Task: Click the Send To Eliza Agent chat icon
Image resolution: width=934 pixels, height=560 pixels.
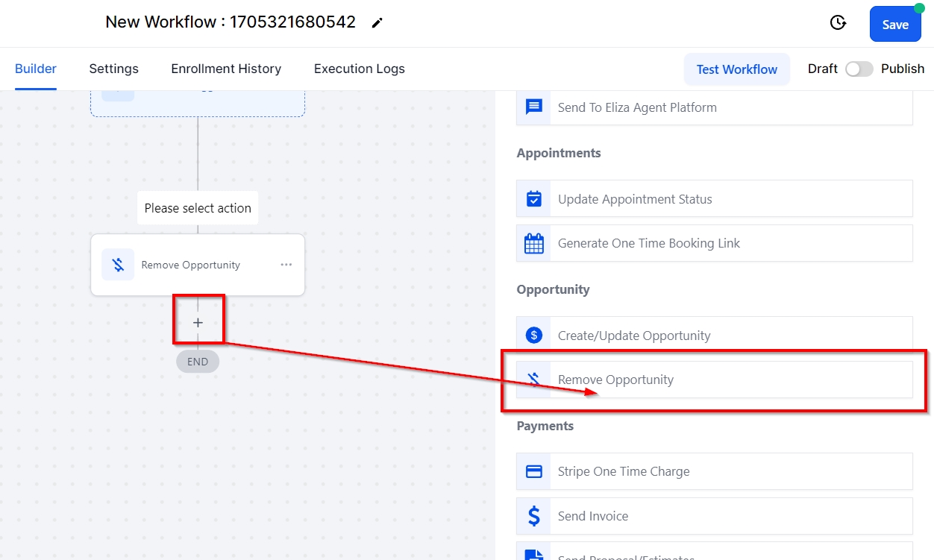Action: point(533,107)
